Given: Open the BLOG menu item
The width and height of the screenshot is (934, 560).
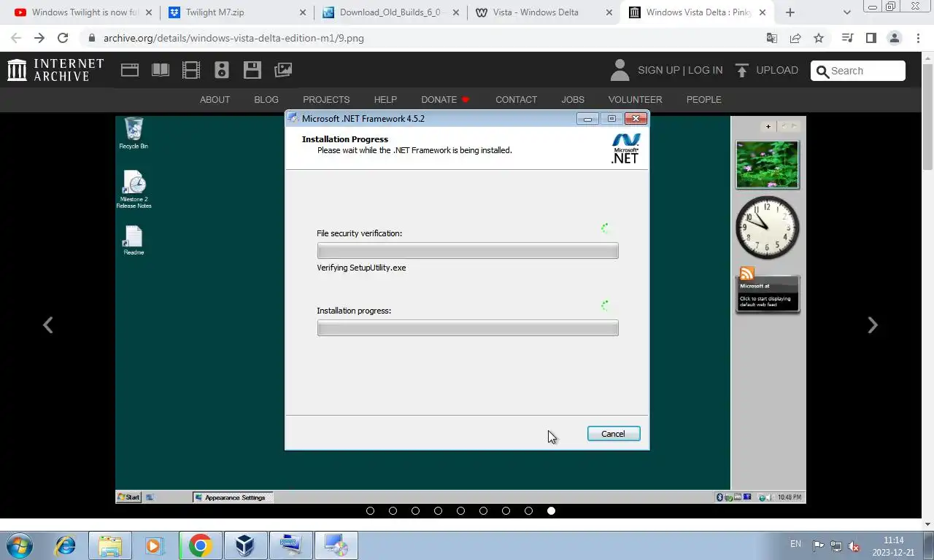Looking at the screenshot, I should [x=266, y=99].
